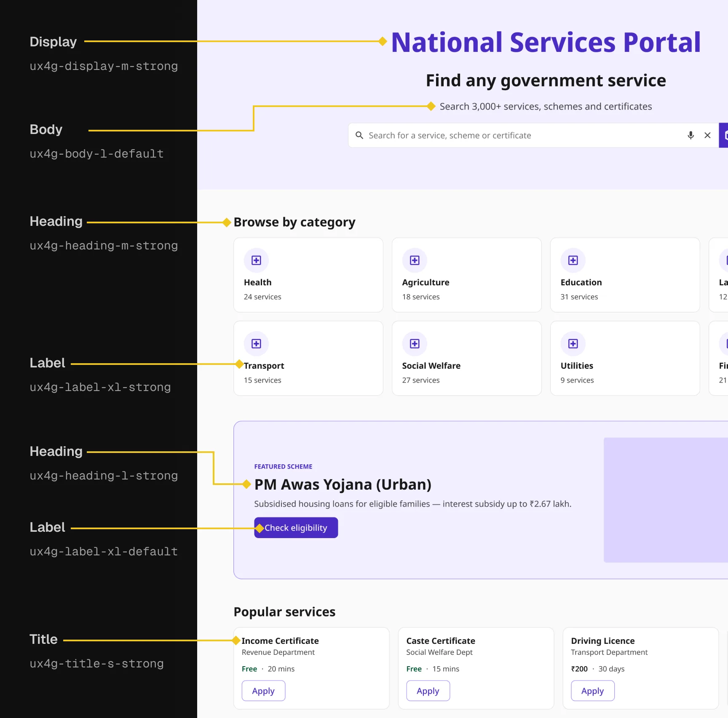Viewport: 728px width, 718px height.
Task: Open the Utilities card with 9 services
Action: [625, 358]
